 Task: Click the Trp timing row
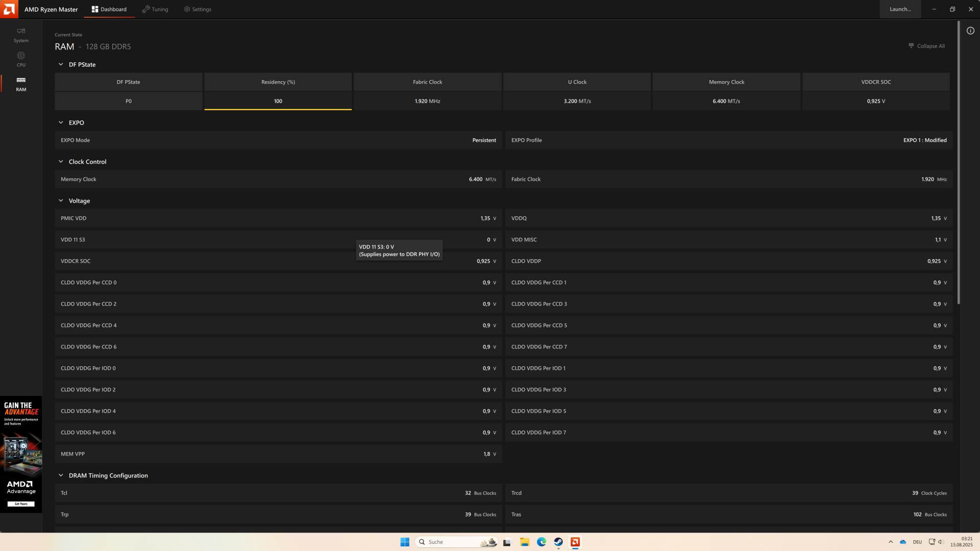pyautogui.click(x=279, y=514)
